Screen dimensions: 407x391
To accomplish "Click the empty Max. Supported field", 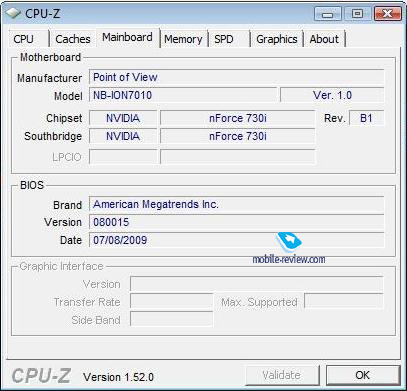I will click(344, 302).
